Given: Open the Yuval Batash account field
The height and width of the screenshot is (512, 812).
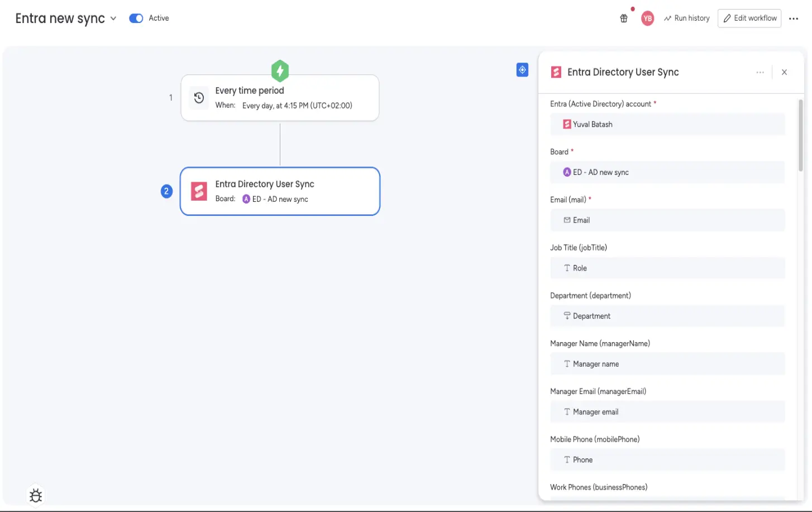Looking at the screenshot, I should coord(667,124).
